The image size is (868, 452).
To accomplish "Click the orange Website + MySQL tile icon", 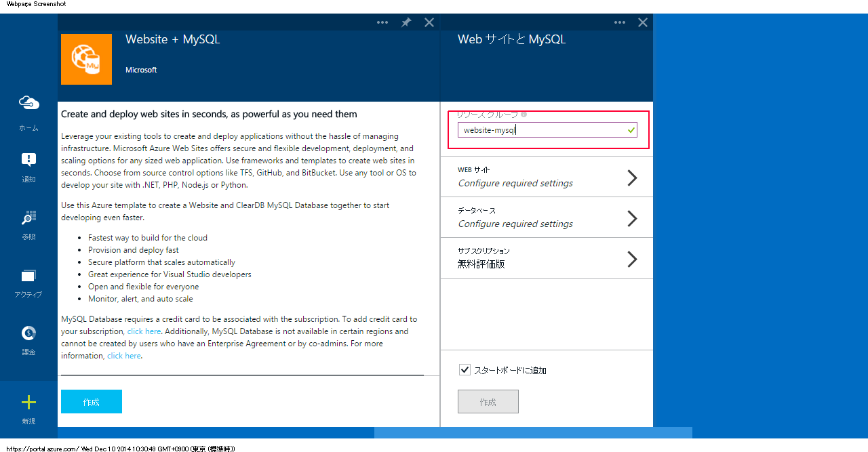I will [86, 60].
